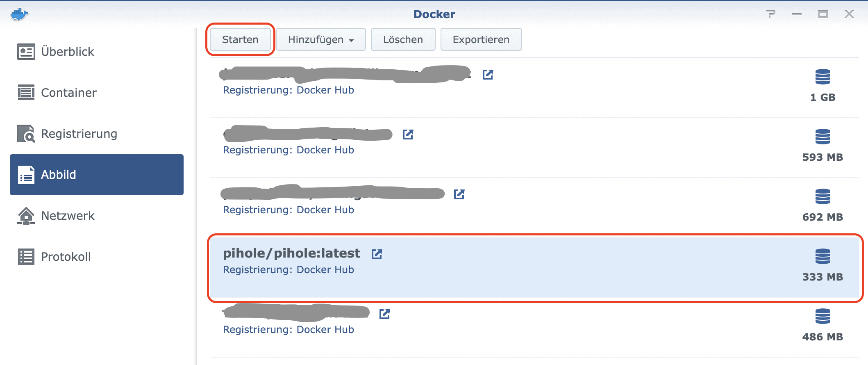Image resolution: width=868 pixels, height=365 pixels.
Task: Open external link icon of 486 MB image
Action: (x=384, y=314)
